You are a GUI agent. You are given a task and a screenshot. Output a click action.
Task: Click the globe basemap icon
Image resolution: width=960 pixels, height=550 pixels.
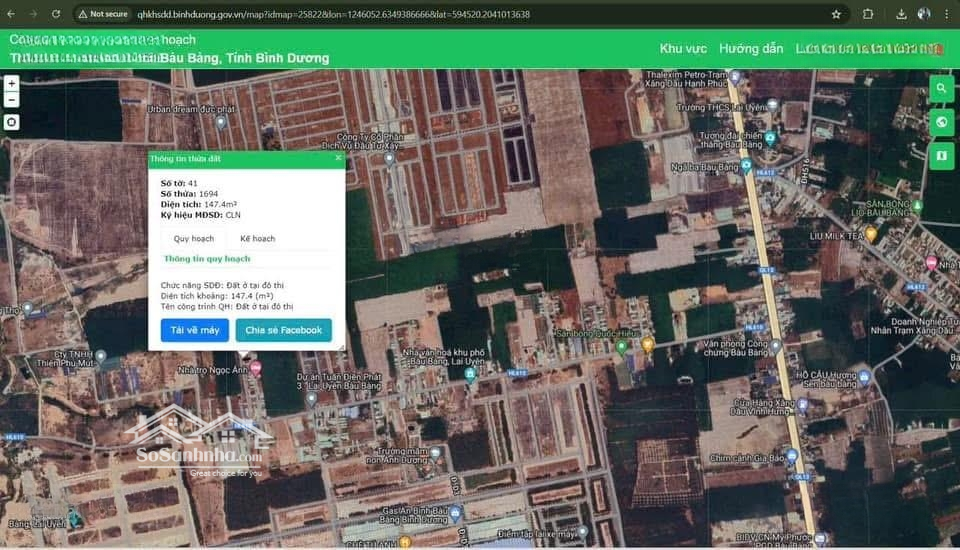click(941, 123)
